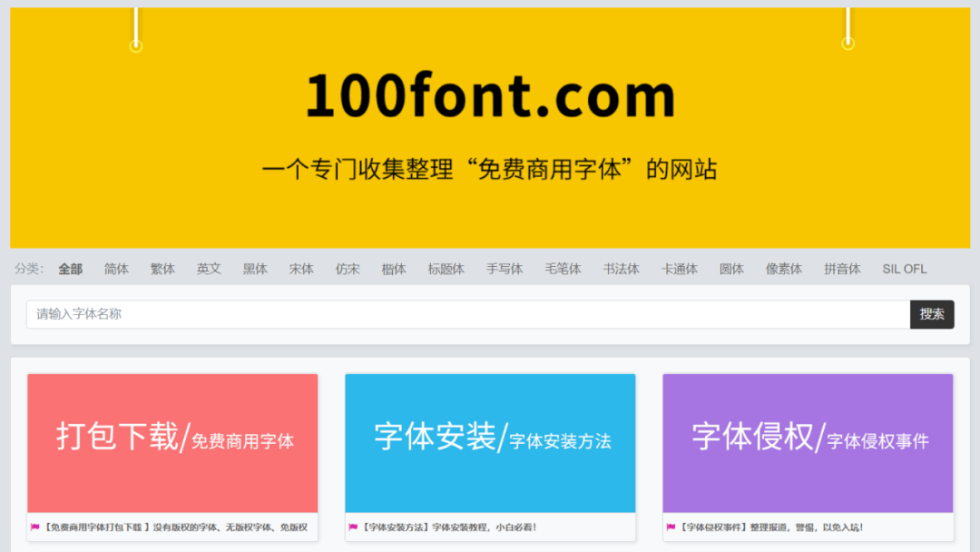View the 毛笔体 category
Image resolution: width=980 pixels, height=552 pixels.
click(x=563, y=269)
